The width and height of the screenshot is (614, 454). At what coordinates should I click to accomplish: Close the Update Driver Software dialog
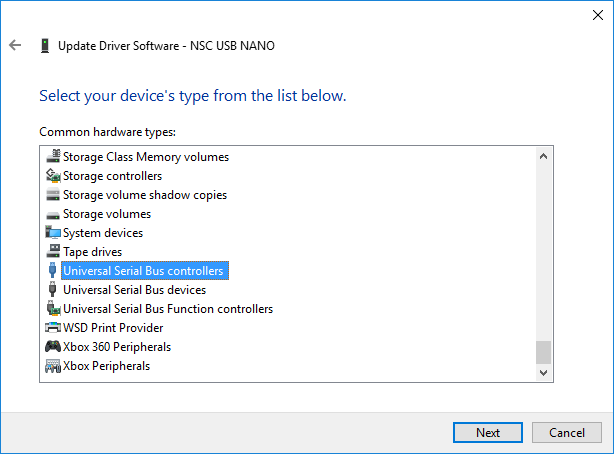click(x=598, y=15)
